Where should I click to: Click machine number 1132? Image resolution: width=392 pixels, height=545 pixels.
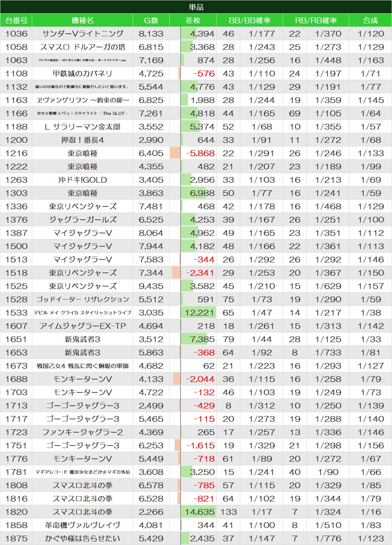pos(16,87)
